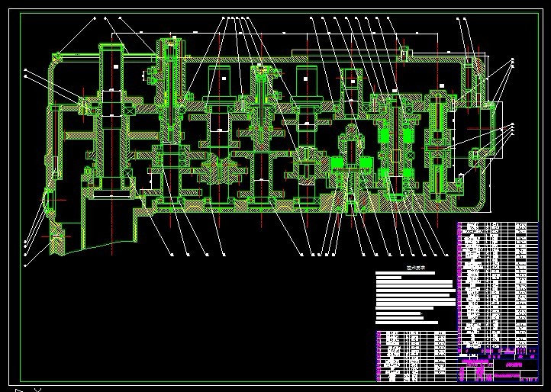Select the white technical-requirements text block under 技术要求

[415, 297]
